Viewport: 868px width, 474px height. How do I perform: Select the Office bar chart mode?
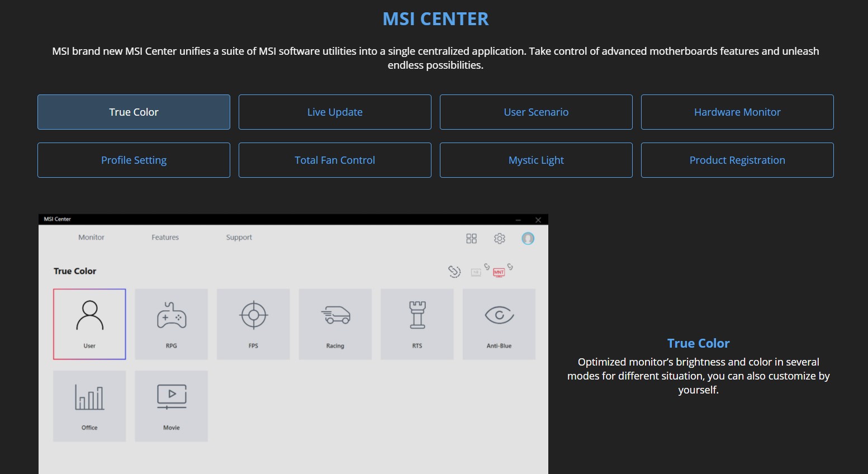click(89, 406)
